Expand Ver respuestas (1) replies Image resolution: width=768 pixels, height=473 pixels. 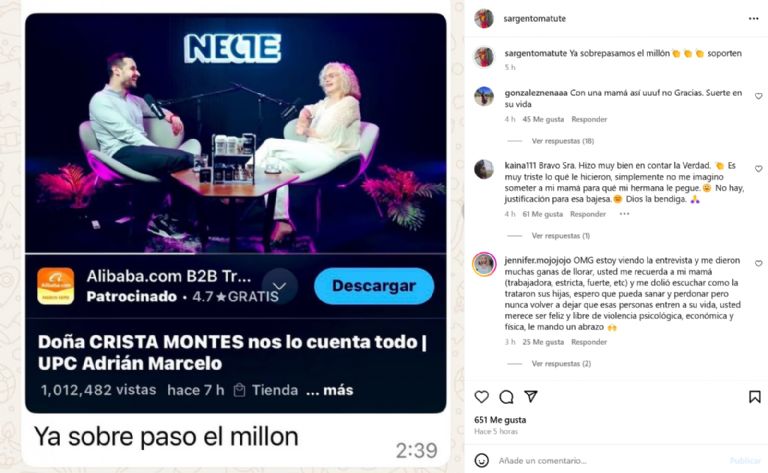click(560, 236)
